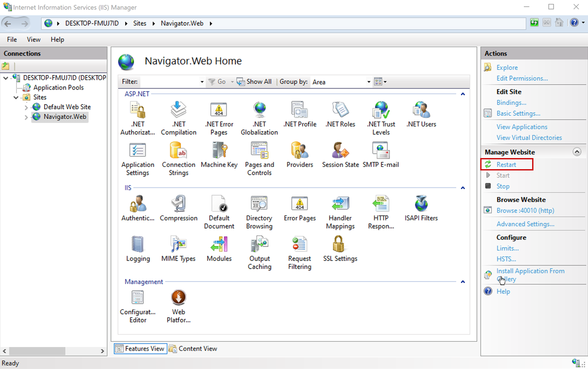Click the back navigation arrow
This screenshot has width=588, height=369.
pos(8,24)
